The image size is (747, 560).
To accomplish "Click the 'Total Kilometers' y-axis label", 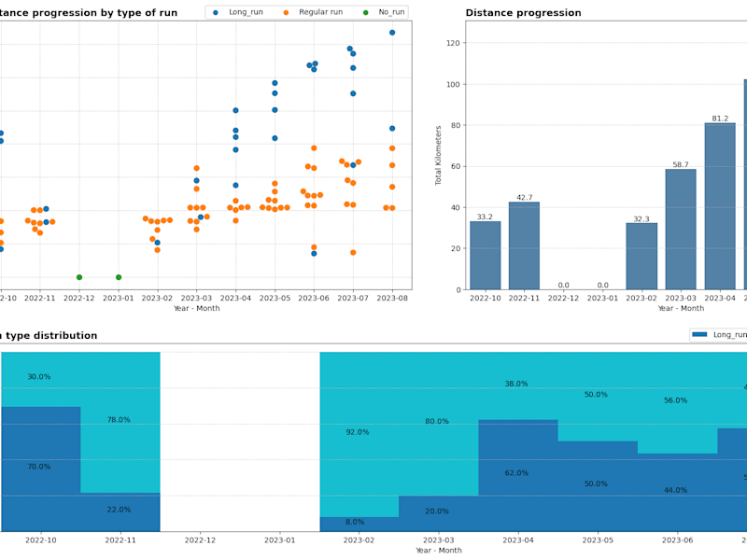I will [438, 155].
